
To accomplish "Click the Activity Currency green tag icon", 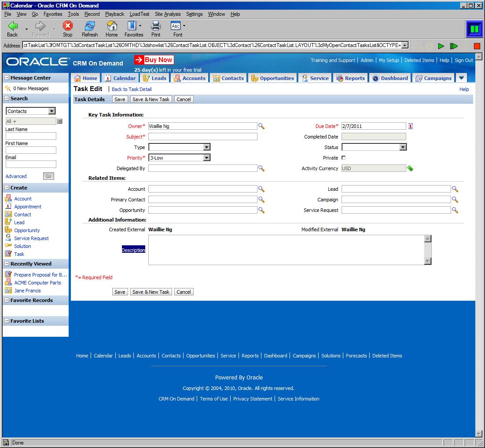I will tap(410, 168).
